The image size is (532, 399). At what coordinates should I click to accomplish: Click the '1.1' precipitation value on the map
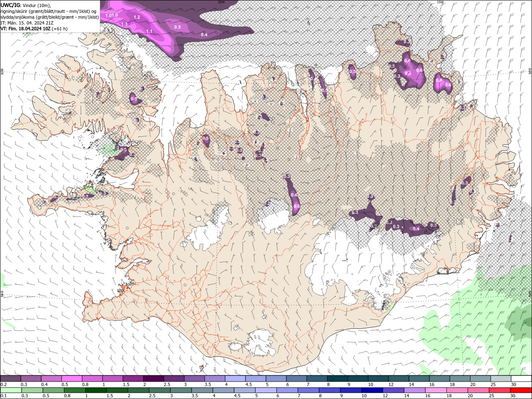click(x=149, y=31)
